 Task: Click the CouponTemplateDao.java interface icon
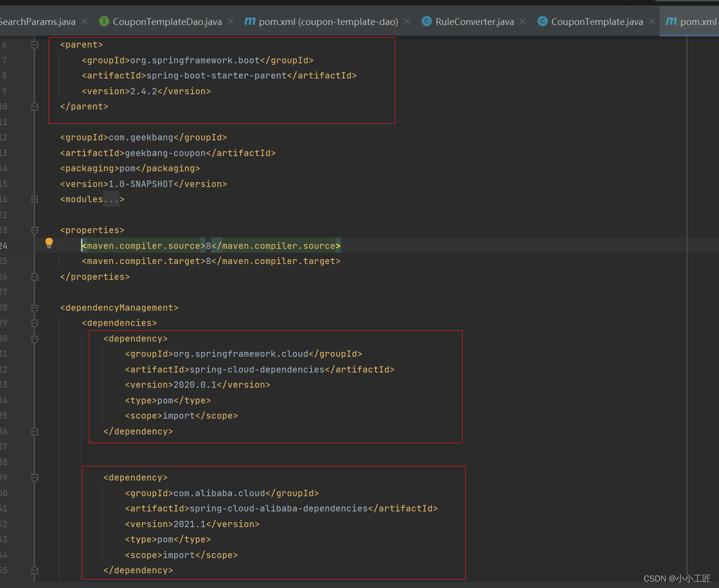(x=104, y=21)
